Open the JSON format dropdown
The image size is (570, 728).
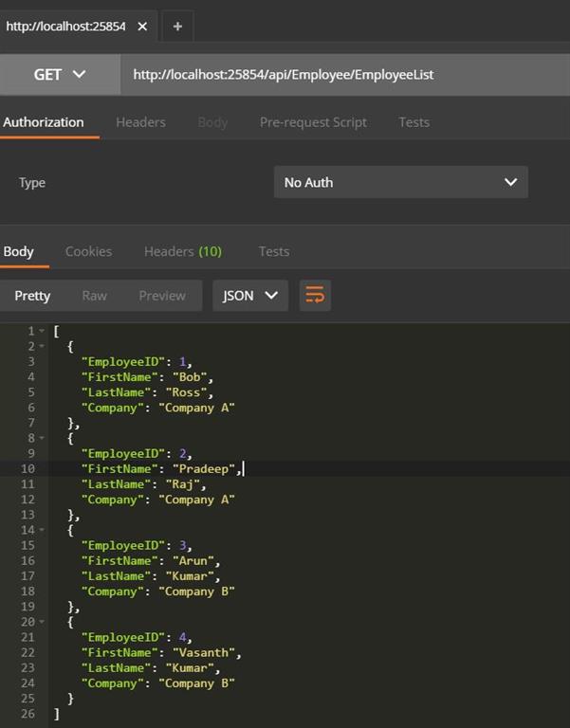(249, 296)
